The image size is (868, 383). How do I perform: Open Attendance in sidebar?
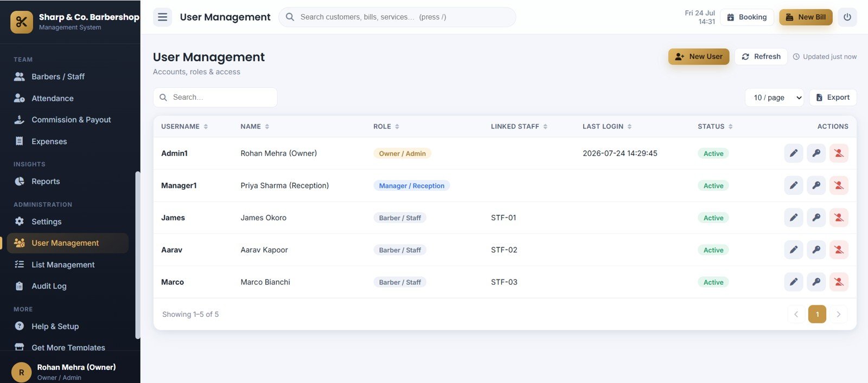[x=68, y=98]
